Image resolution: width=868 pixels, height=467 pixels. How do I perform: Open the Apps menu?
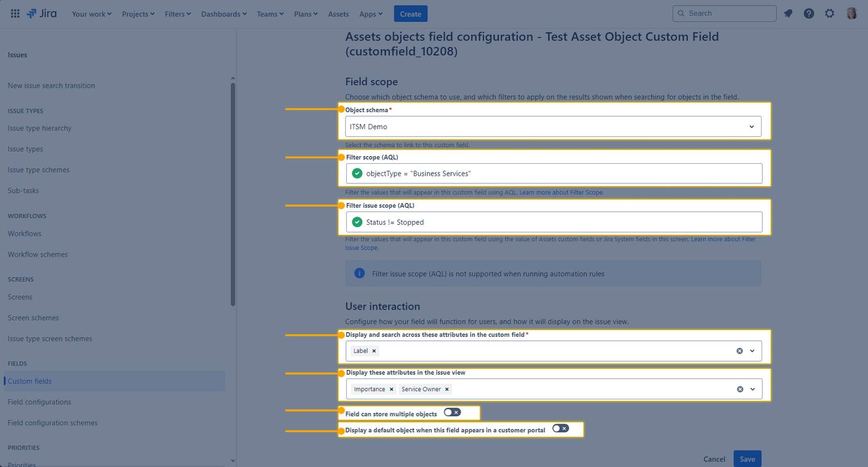click(x=371, y=14)
